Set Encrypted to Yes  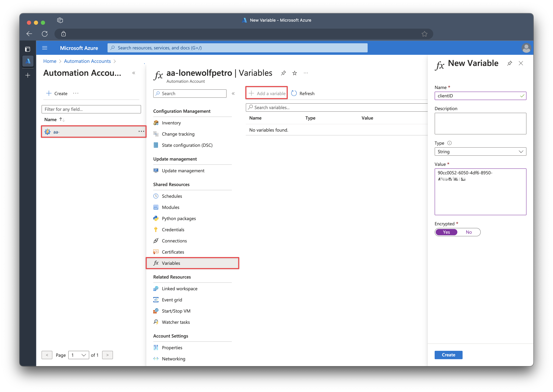point(446,232)
